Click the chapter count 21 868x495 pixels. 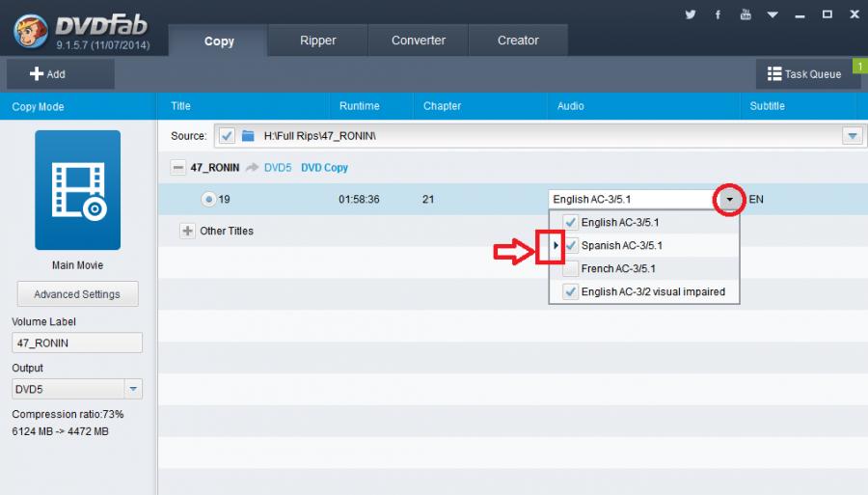(428, 200)
